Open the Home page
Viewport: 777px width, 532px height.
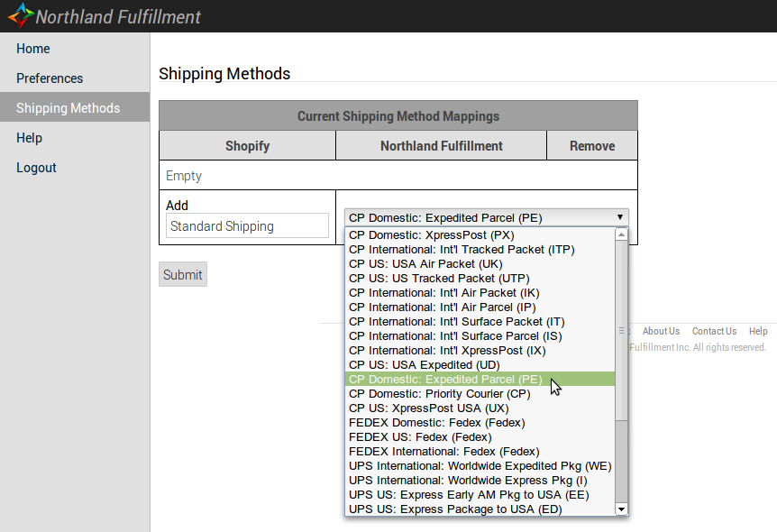pos(32,49)
